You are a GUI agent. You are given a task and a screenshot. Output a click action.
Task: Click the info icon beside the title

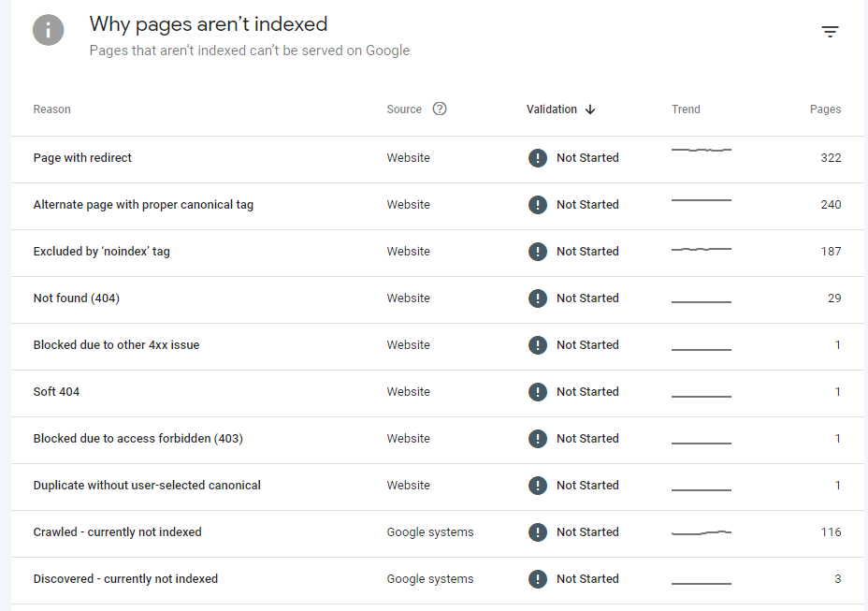coord(49,31)
